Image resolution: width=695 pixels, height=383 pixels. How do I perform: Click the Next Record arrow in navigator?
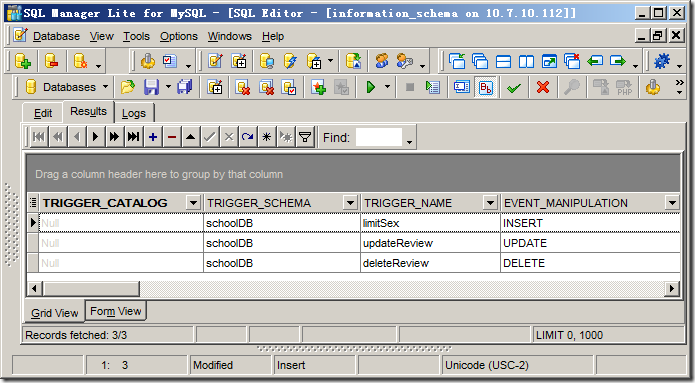pyautogui.click(x=95, y=137)
